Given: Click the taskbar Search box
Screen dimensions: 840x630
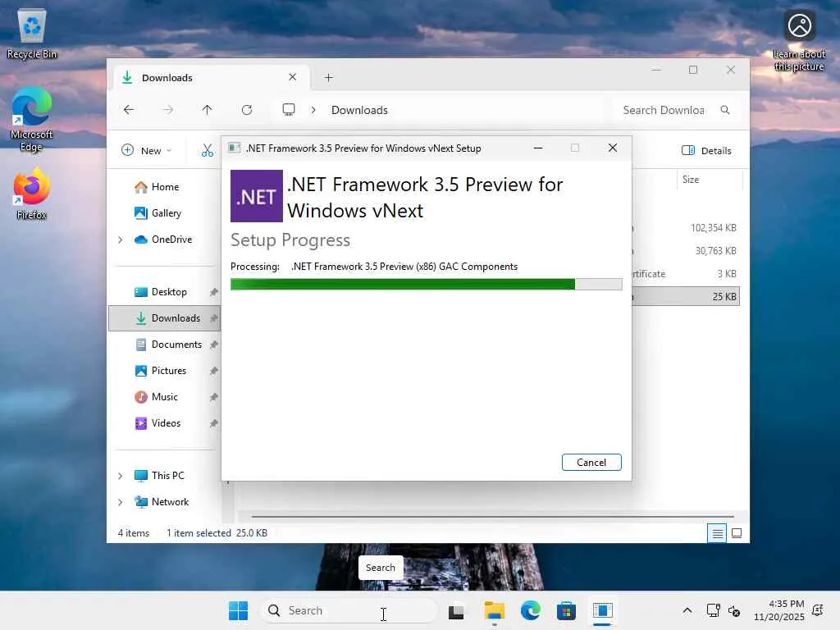Looking at the screenshot, I should (x=348, y=610).
